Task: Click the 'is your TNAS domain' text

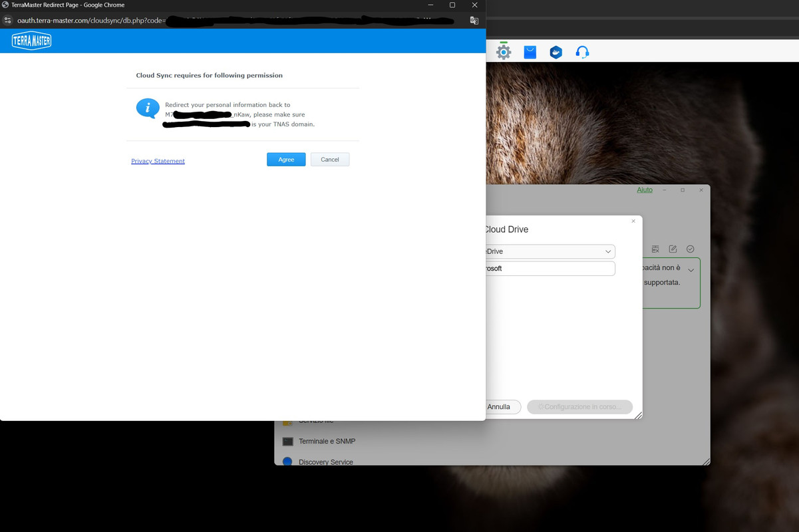Action: coord(283,124)
